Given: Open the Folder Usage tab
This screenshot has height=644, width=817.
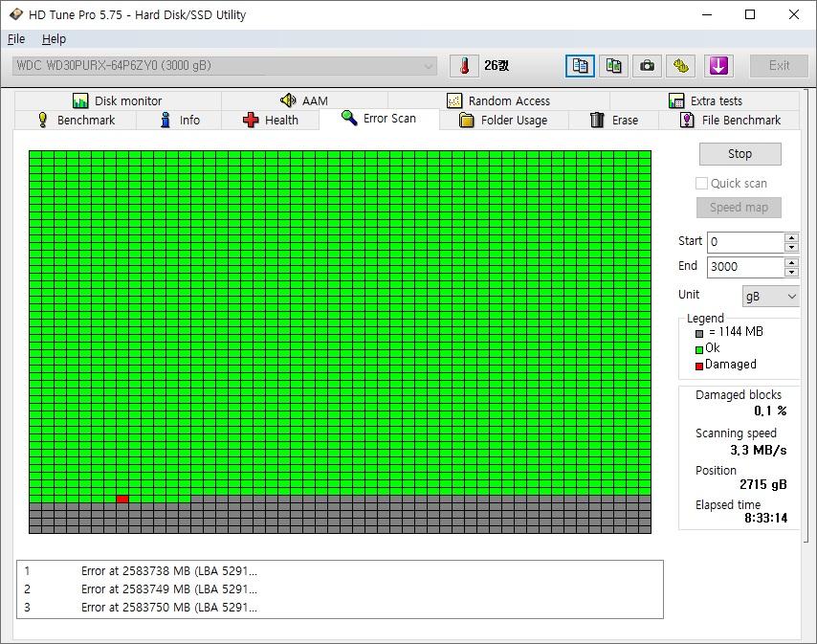Looking at the screenshot, I should point(503,120).
